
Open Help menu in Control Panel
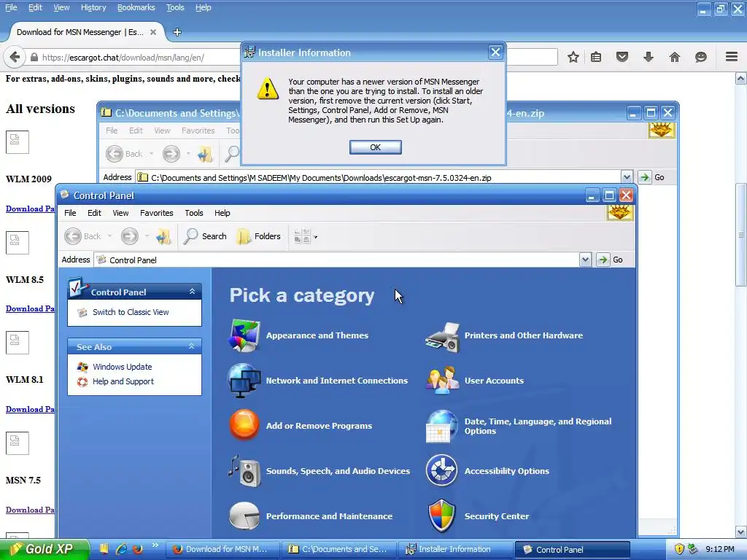(x=222, y=213)
